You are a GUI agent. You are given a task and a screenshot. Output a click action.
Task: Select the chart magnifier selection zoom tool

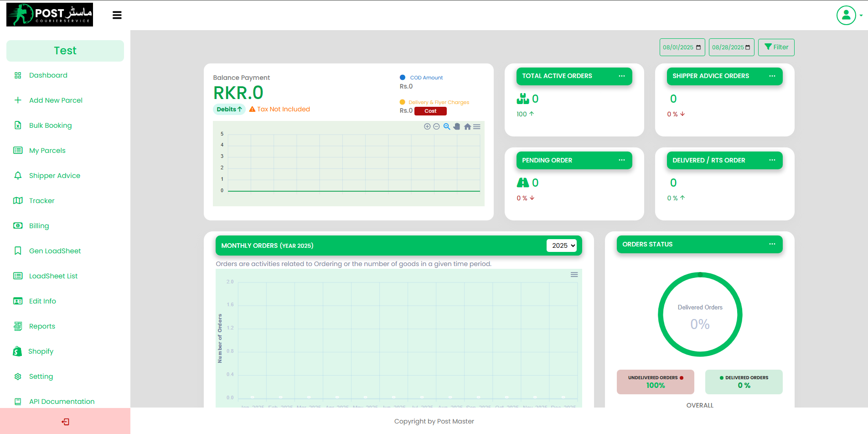[x=447, y=126]
